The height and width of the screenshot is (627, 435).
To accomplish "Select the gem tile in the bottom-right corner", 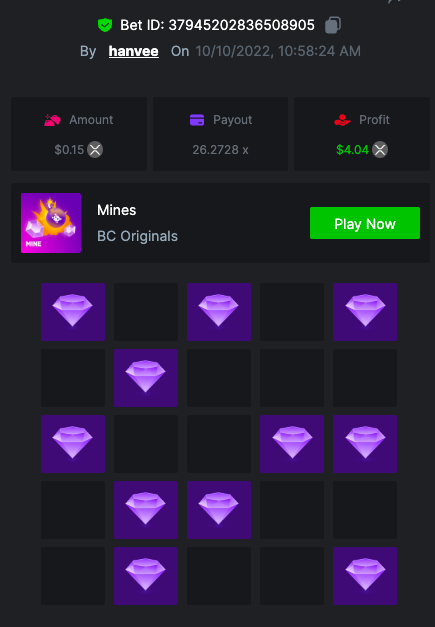I will [x=365, y=576].
